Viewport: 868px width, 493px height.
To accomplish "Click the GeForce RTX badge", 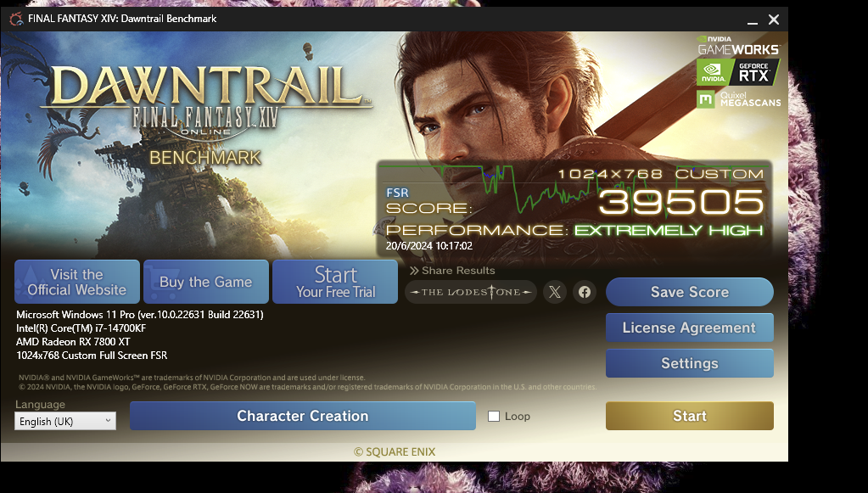I will click(x=738, y=72).
